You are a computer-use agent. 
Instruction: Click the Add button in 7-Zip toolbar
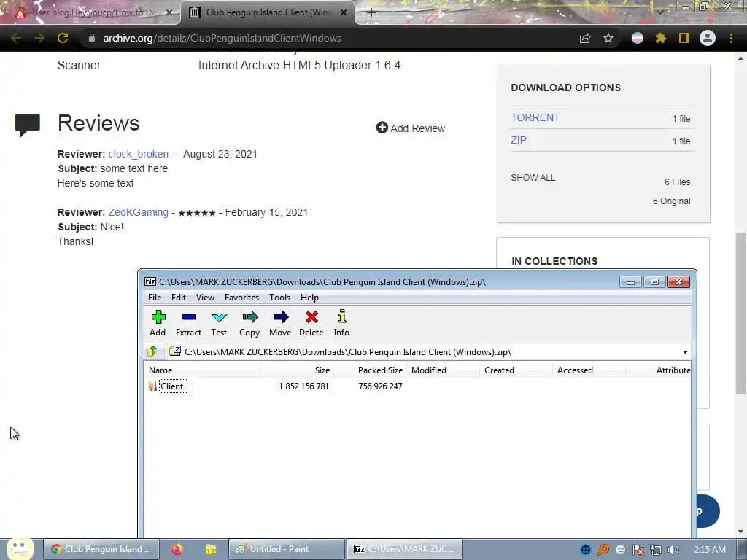pos(158,323)
